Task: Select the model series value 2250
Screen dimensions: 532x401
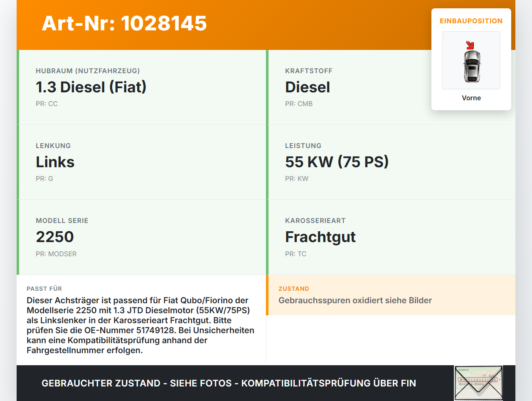Action: tap(55, 237)
